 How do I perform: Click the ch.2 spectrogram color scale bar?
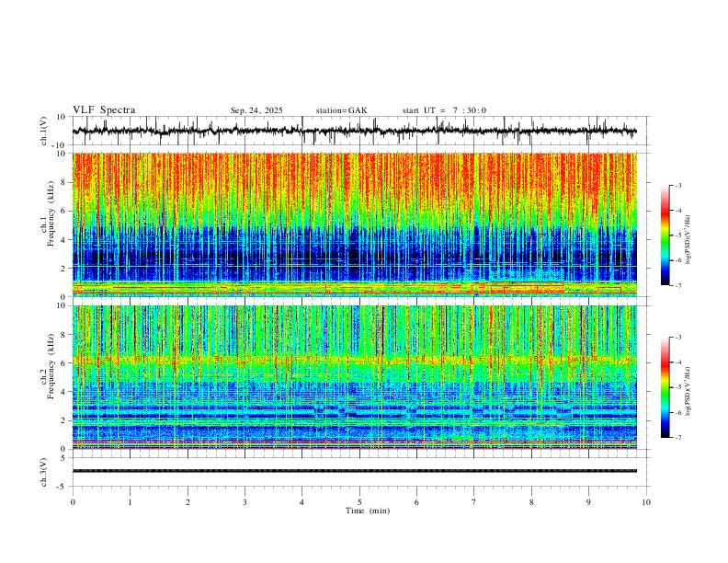coord(665,387)
